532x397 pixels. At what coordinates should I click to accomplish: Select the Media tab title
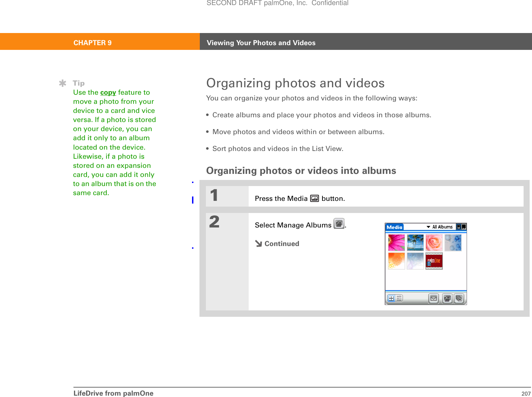(394, 227)
